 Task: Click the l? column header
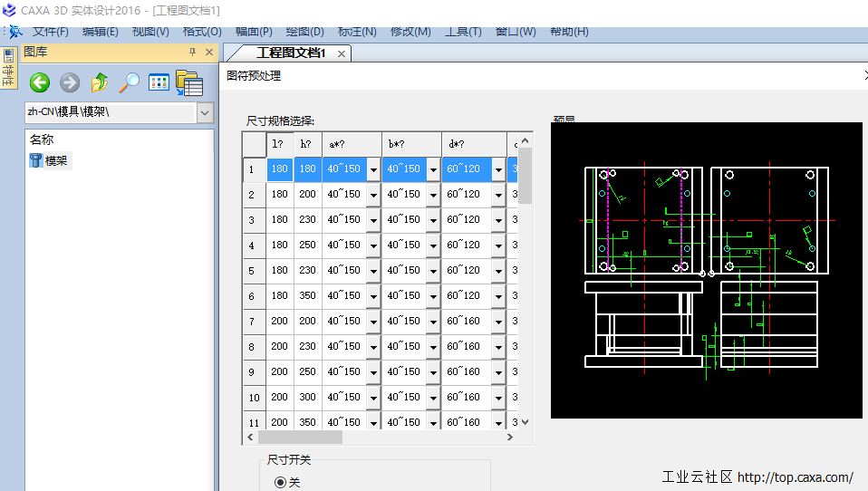pyautogui.click(x=280, y=144)
